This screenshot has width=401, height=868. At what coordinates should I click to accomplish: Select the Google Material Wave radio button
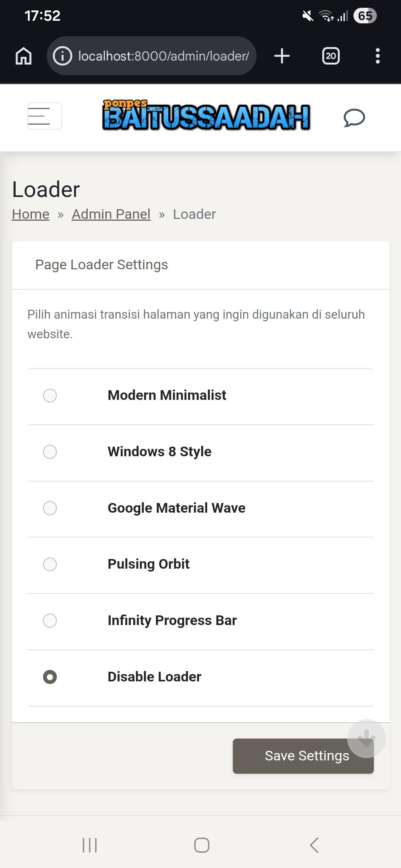pos(50,508)
